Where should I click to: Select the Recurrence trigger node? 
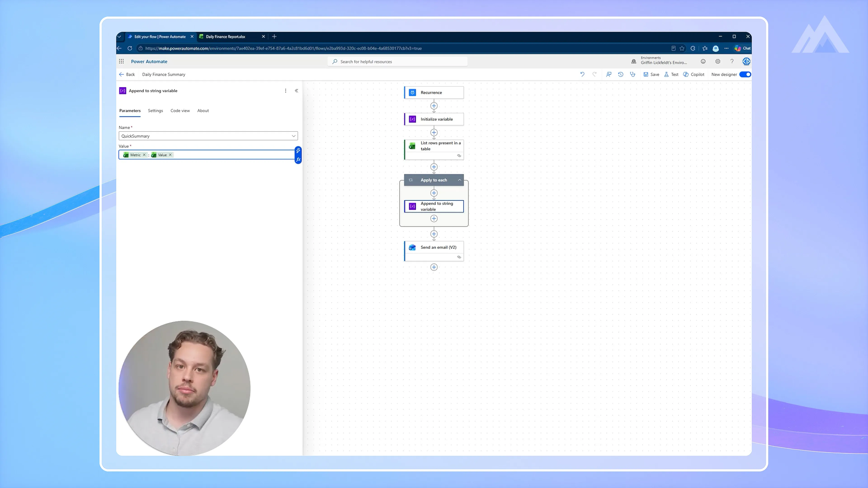tap(434, 93)
